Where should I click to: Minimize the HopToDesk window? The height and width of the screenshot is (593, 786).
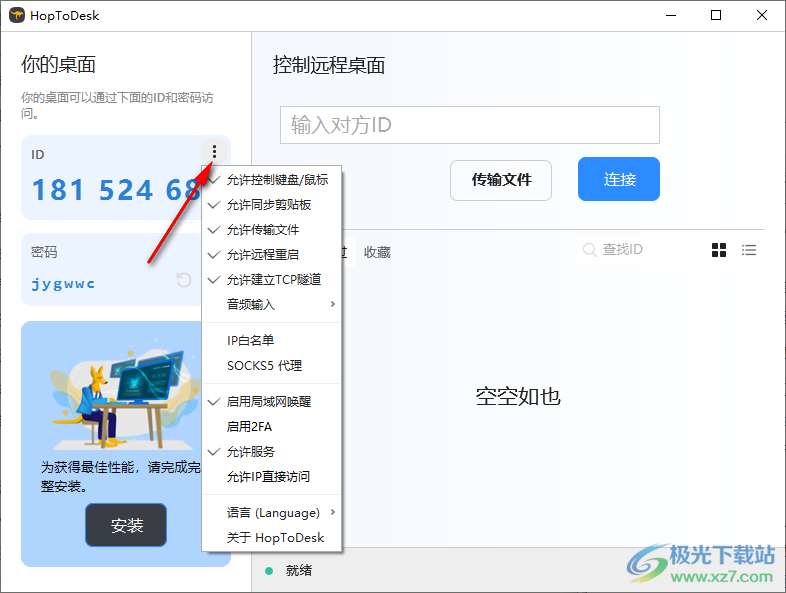671,16
